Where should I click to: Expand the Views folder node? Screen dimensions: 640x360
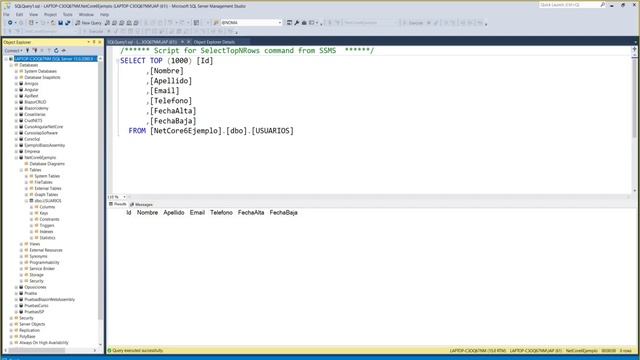point(21,244)
